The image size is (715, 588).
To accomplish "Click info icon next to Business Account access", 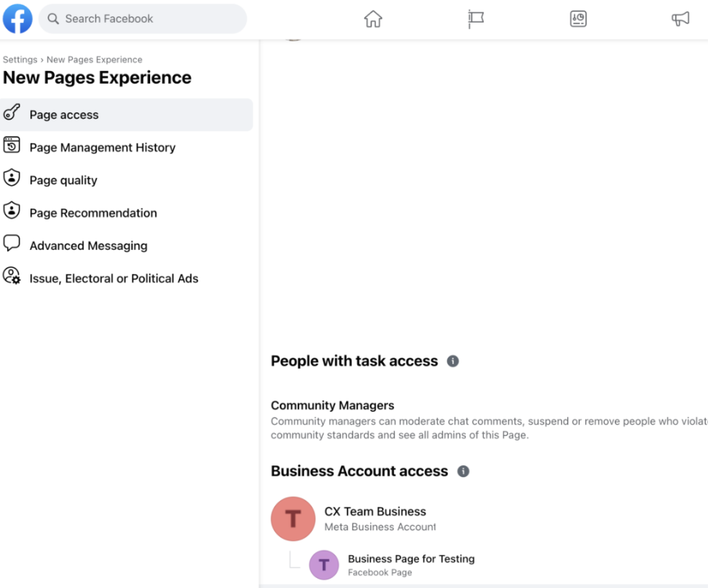I will (x=463, y=472).
